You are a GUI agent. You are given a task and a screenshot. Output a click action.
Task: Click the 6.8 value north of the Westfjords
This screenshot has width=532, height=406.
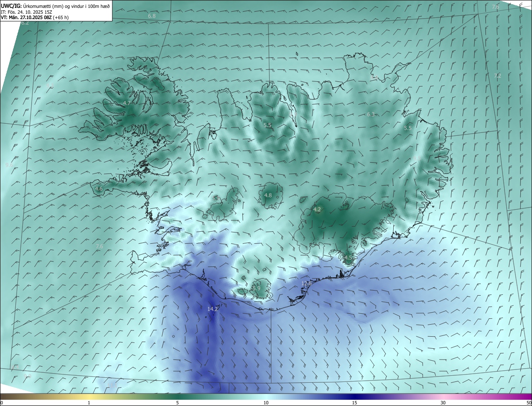pyautogui.click(x=152, y=16)
